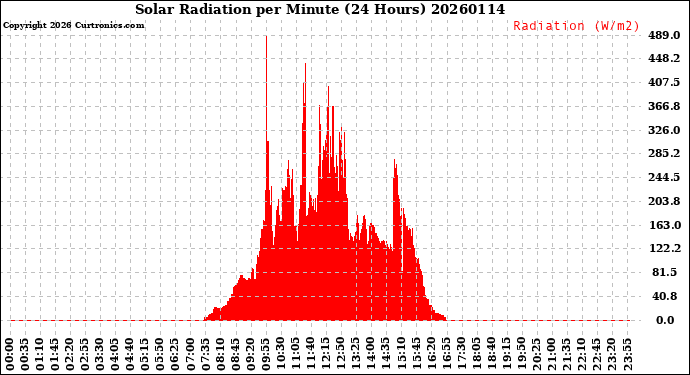This screenshot has height=375, width=690.
Task: Click the 23:20 time axis label
Action: coord(612,354)
